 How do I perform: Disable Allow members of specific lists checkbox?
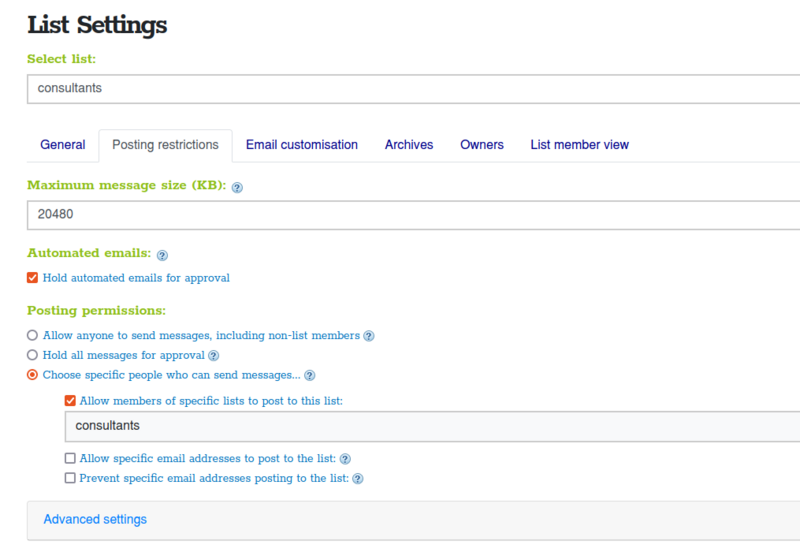coord(70,401)
